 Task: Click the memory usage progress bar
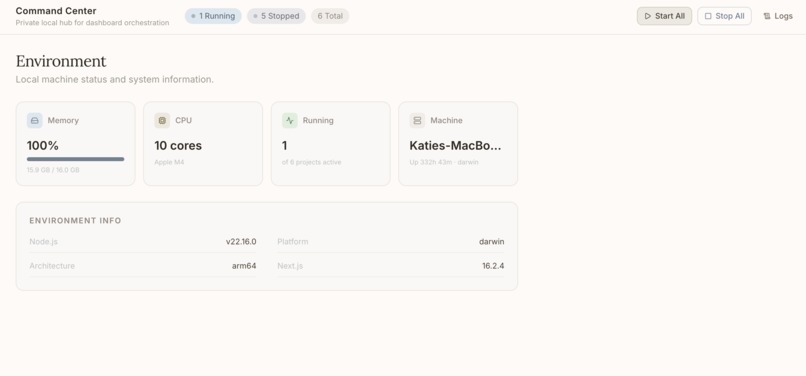tap(76, 159)
